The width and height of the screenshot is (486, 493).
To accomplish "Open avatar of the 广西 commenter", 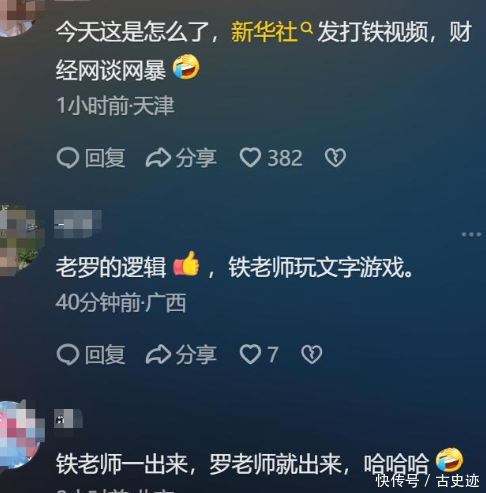I will pyautogui.click(x=21, y=241).
